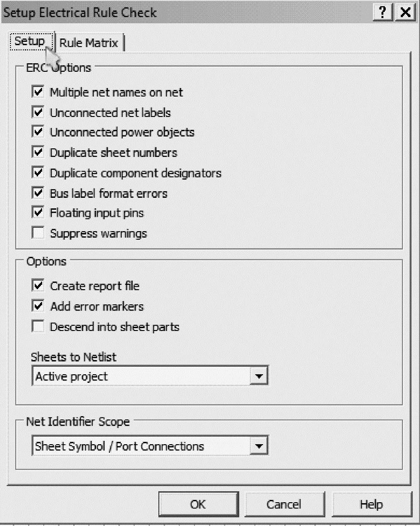Screen dimensions: 420x526
Task: Uncheck Create report file
Action: click(38, 285)
